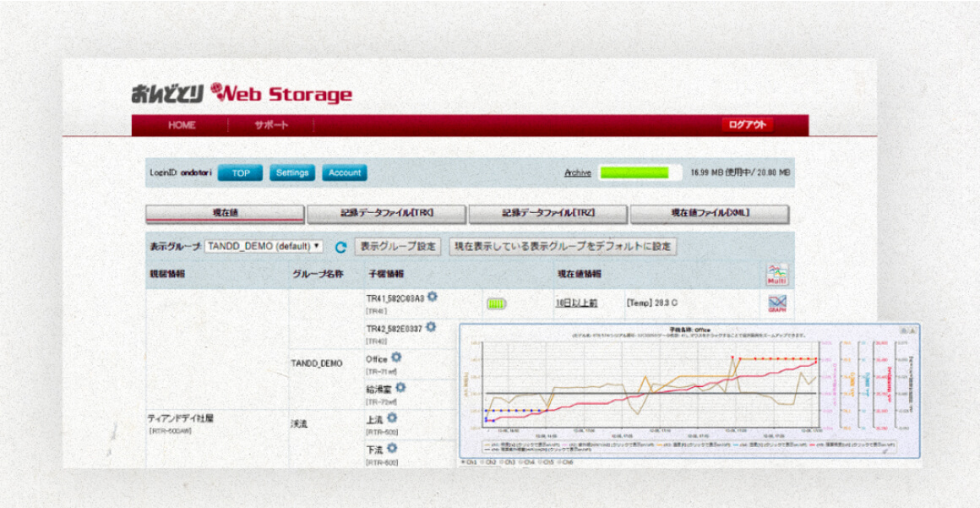Click the 親機情報 column header
The height and width of the screenshot is (508, 980).
click(167, 274)
